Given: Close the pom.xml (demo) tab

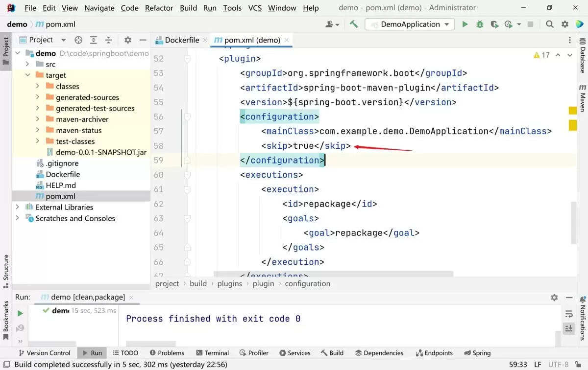Looking at the screenshot, I should pyautogui.click(x=287, y=40).
